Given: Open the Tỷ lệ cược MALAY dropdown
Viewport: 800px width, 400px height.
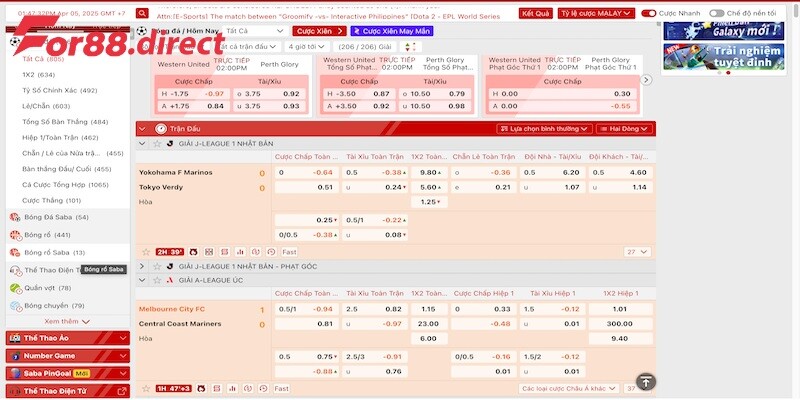Looking at the screenshot, I should [596, 14].
